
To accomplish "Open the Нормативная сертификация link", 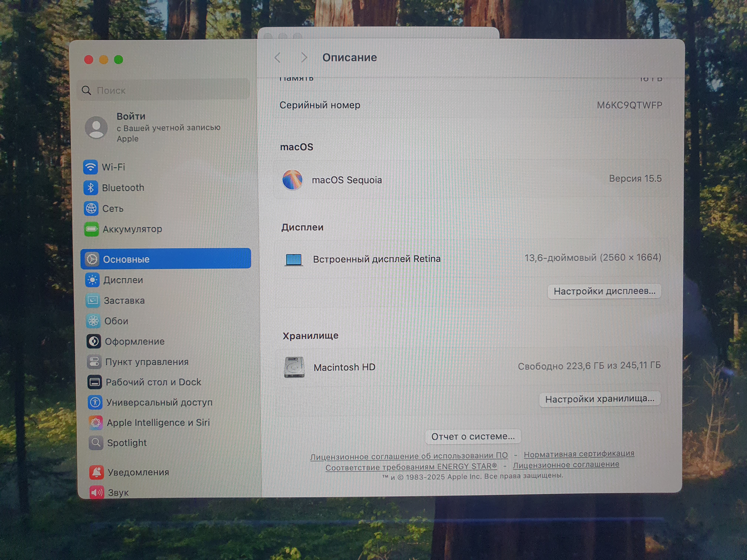I will point(579,454).
